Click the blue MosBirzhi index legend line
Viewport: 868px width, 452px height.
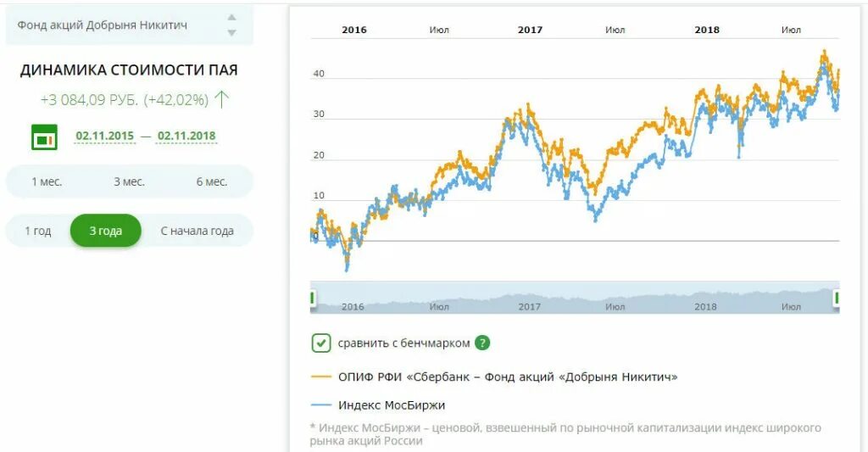321,405
